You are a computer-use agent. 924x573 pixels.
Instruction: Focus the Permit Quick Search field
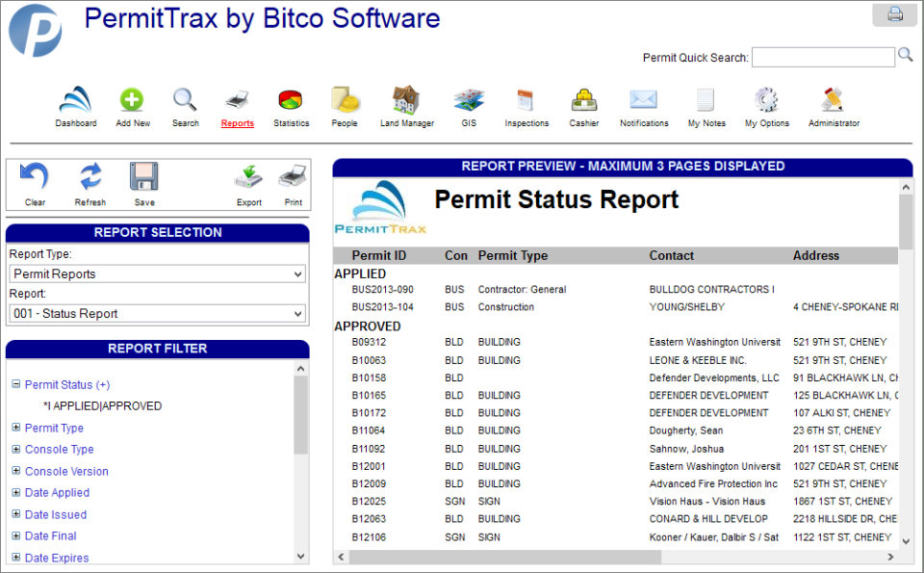click(823, 57)
